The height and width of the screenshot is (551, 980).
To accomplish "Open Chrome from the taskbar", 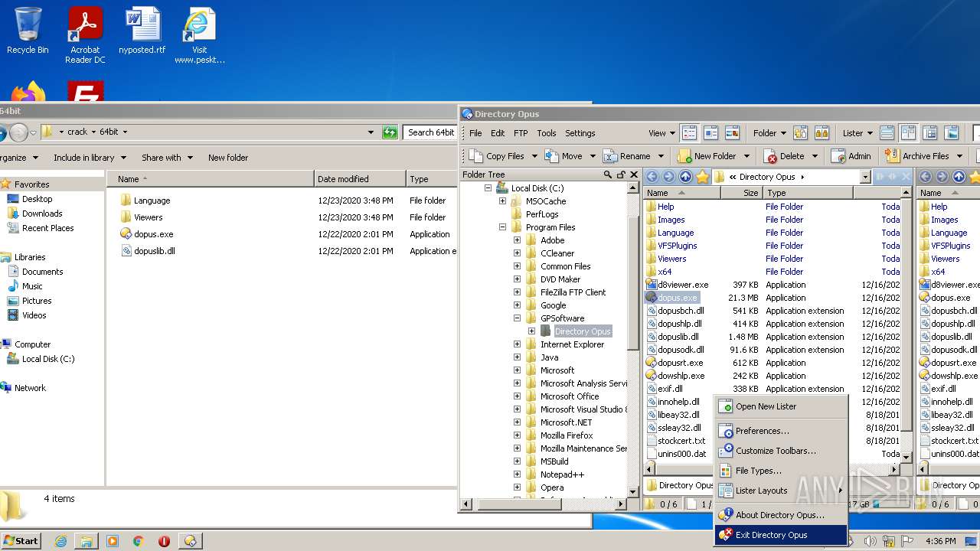I will [139, 541].
